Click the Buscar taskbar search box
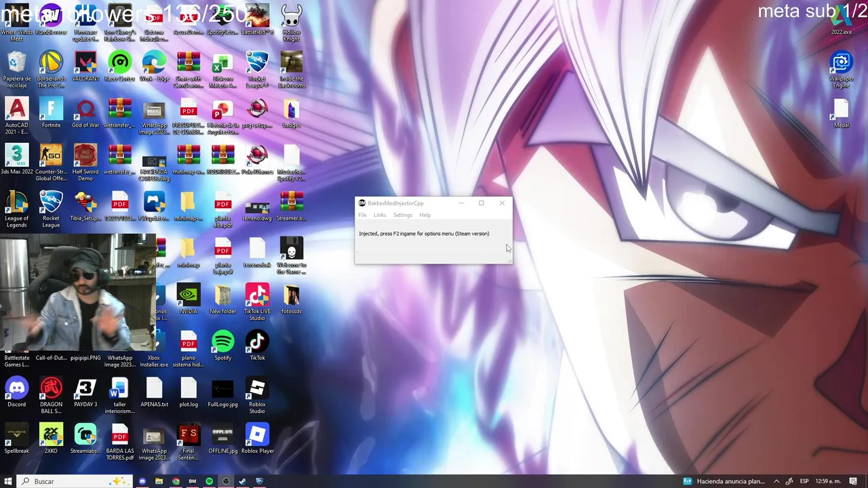Image resolution: width=868 pixels, height=488 pixels. [75, 481]
